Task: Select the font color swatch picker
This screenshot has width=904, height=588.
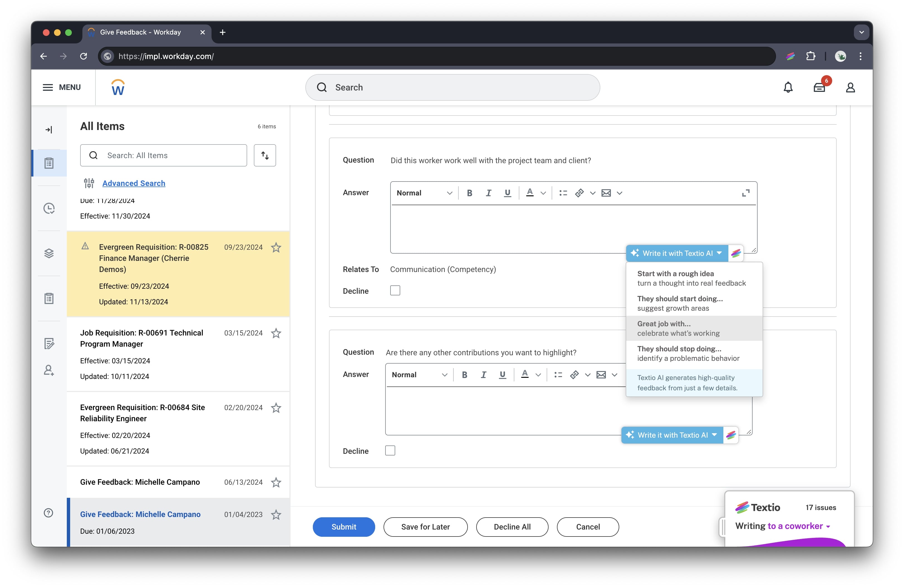Action: [530, 193]
